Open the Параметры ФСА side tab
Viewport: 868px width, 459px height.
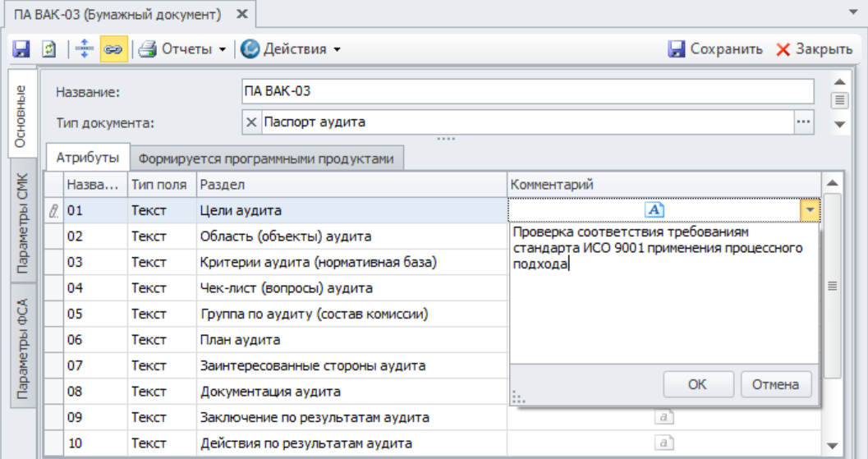[x=23, y=346]
